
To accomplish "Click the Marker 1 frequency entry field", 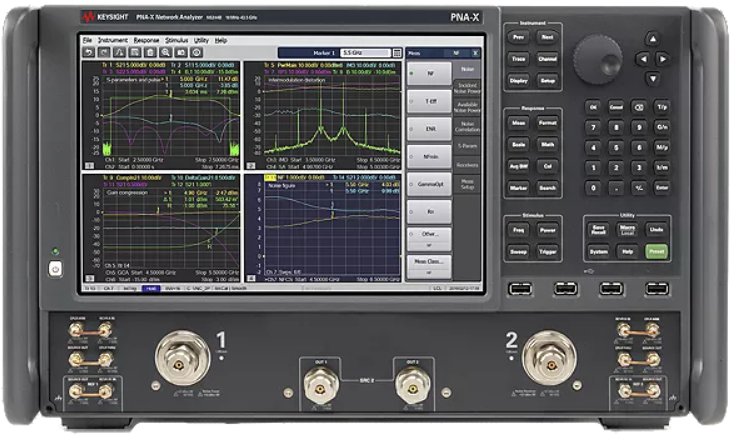I will pyautogui.click(x=366, y=53).
